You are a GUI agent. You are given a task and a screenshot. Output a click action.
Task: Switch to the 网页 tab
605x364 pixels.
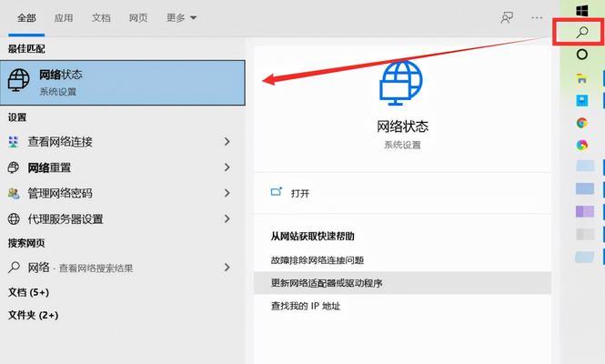pos(138,18)
